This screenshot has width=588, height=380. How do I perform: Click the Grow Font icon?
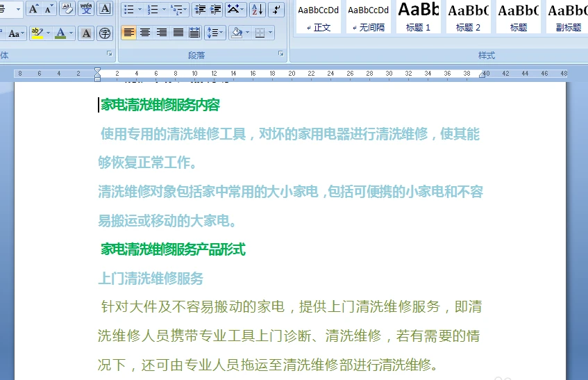point(33,9)
